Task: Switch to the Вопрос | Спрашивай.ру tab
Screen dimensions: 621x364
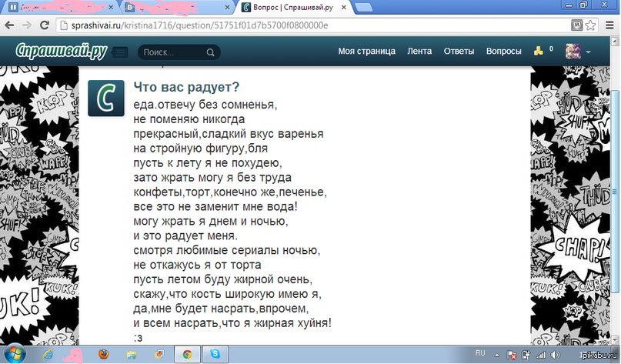Action: (289, 8)
